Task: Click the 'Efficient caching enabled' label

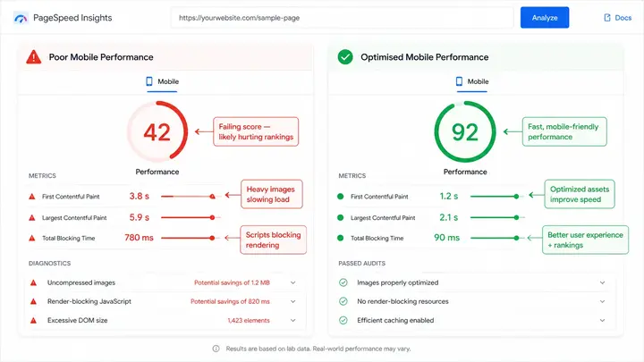Action: pyautogui.click(x=395, y=321)
